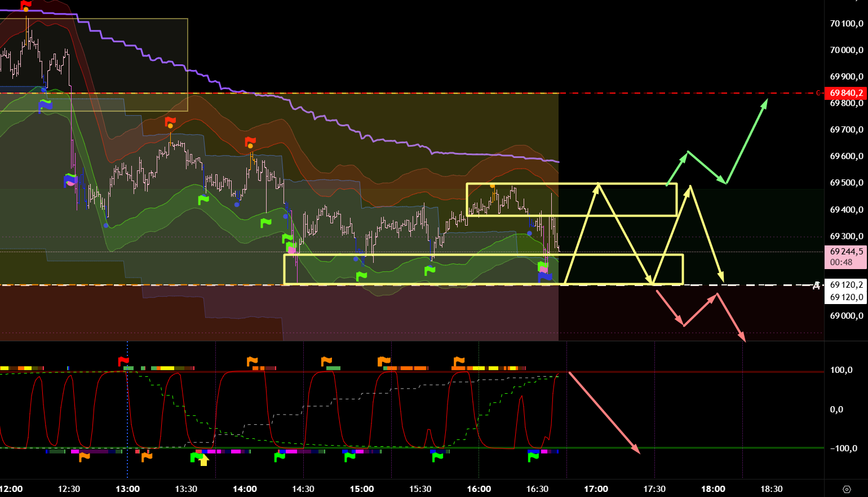The image size is (868, 497).
Task: Select the red flag at chart's top-left
Action: [26, 5]
